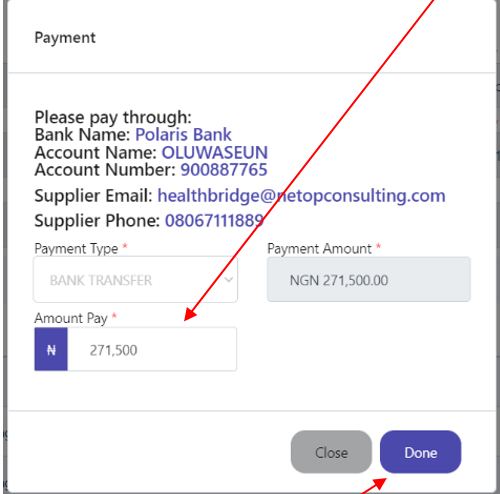The width and height of the screenshot is (500, 494).
Task: Click the Polaris Bank name text
Action: point(183,135)
